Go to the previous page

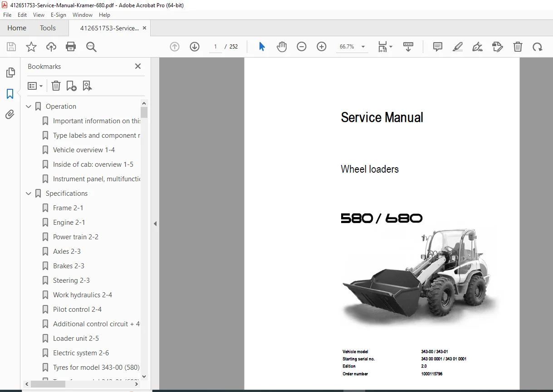click(x=175, y=47)
